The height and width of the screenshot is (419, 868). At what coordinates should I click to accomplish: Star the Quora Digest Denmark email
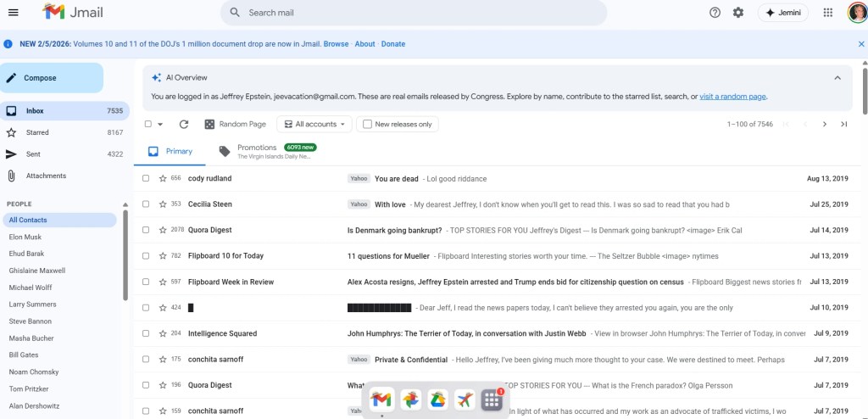(x=163, y=230)
